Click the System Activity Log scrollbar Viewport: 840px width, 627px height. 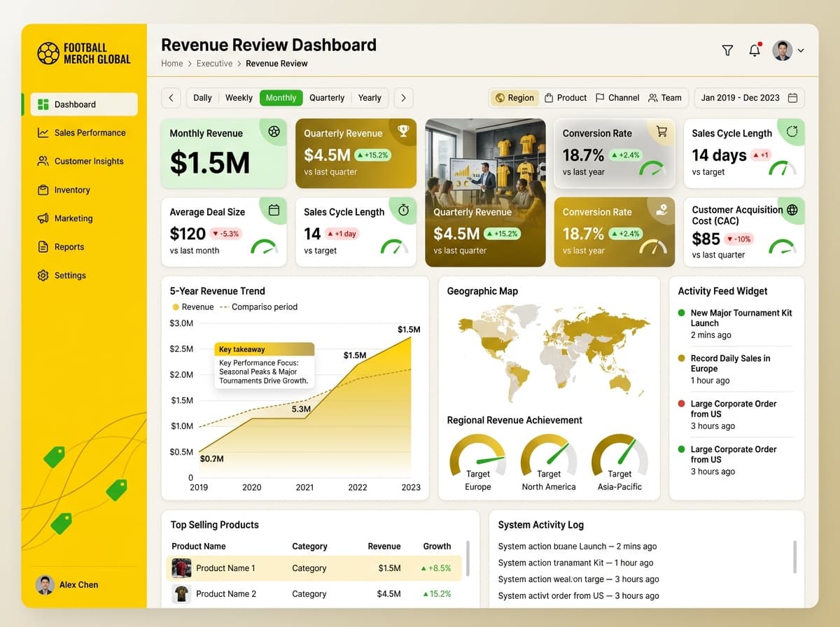pos(794,556)
